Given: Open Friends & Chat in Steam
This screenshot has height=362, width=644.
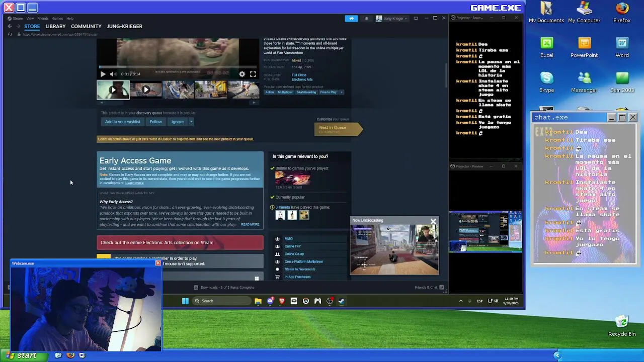Looking at the screenshot, I should (x=429, y=288).
